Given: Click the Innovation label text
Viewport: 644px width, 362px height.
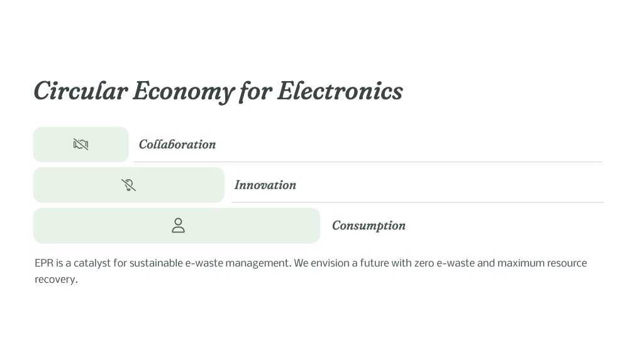Looking at the screenshot, I should [x=265, y=185].
